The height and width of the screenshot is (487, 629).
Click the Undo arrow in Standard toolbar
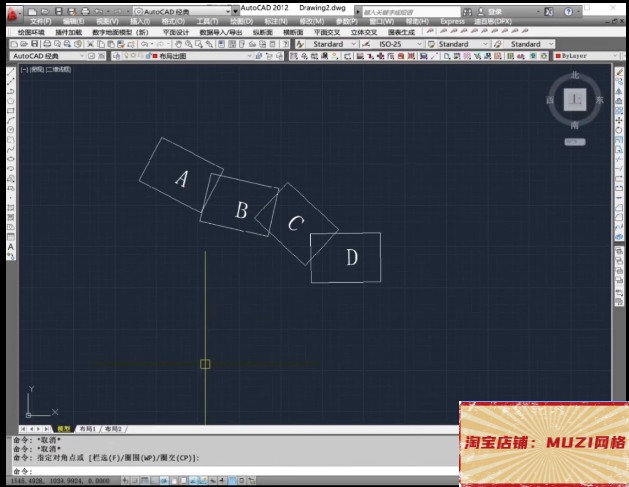coord(144,44)
